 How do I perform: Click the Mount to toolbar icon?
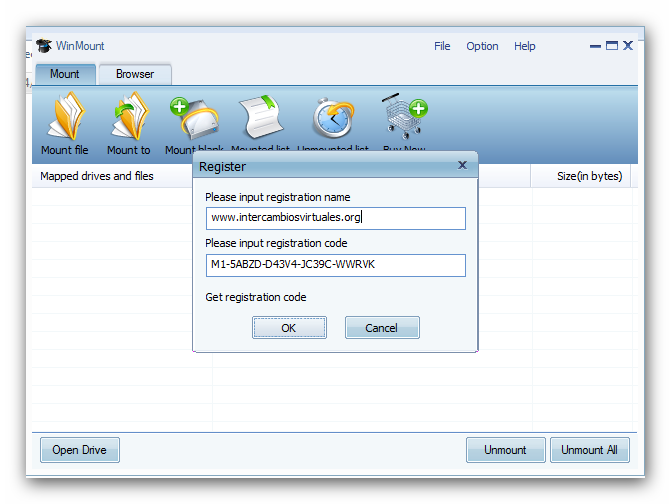[x=129, y=116]
